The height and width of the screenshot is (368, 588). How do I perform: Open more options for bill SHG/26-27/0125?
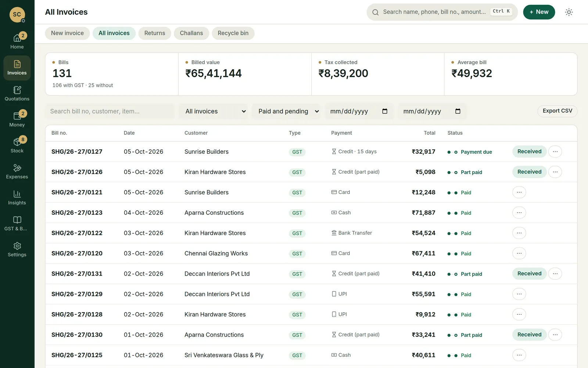click(x=519, y=355)
